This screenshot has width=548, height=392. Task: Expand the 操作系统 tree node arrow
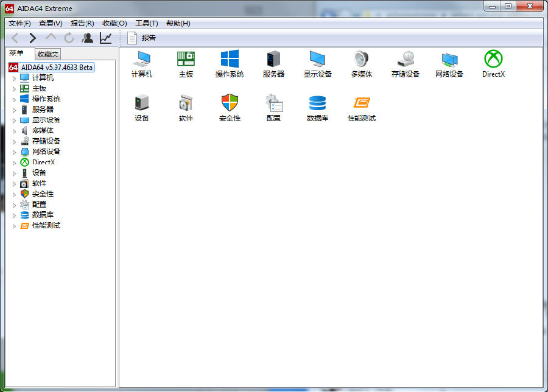[15, 100]
